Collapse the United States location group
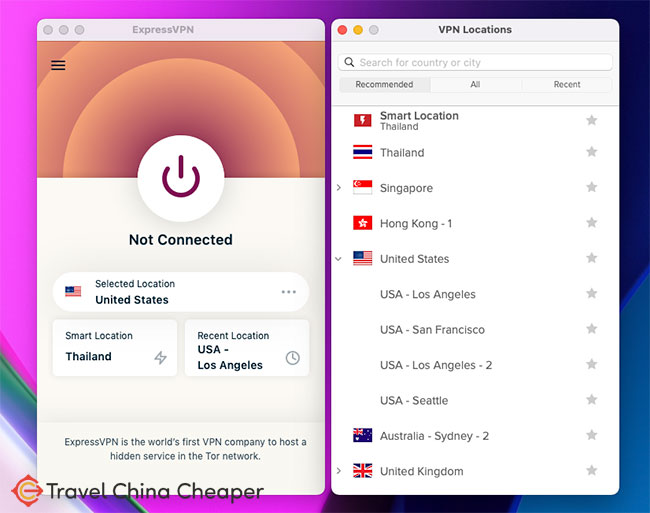Viewport: 650px width, 513px height. [339, 259]
